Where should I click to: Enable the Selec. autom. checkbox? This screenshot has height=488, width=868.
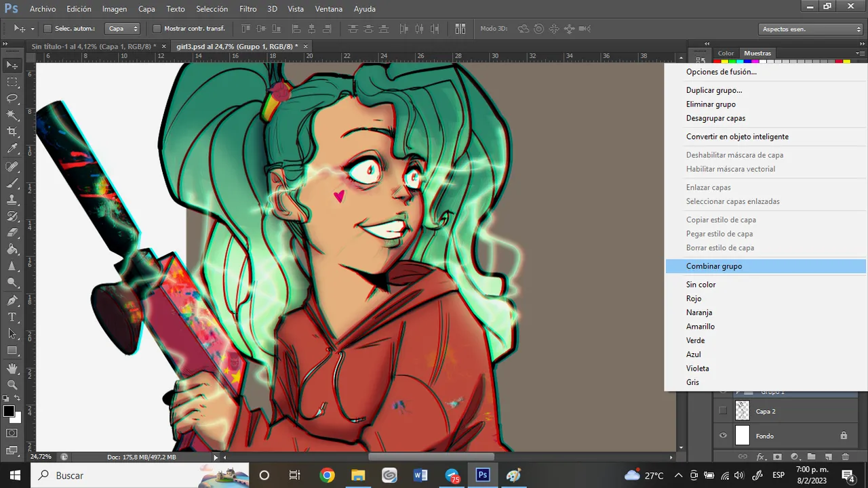[x=47, y=28]
